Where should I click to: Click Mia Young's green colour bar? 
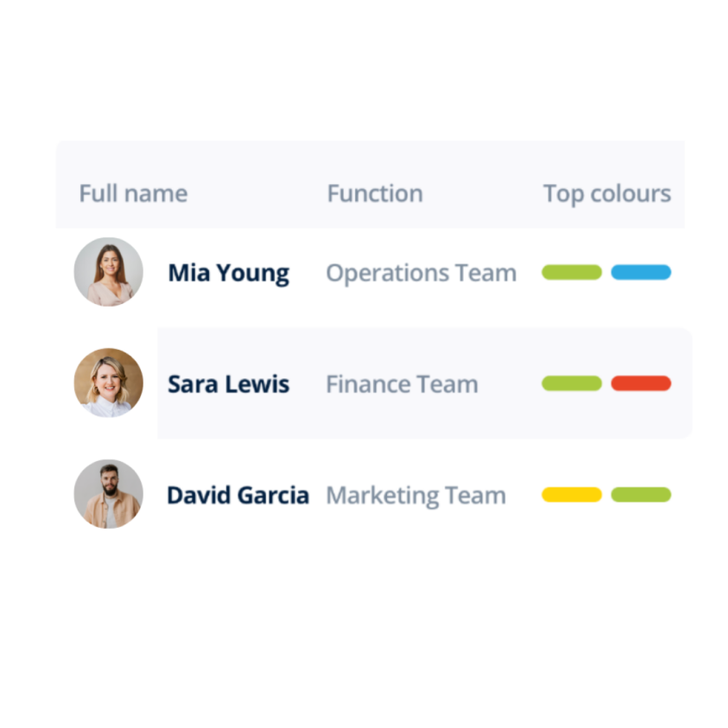point(571,272)
